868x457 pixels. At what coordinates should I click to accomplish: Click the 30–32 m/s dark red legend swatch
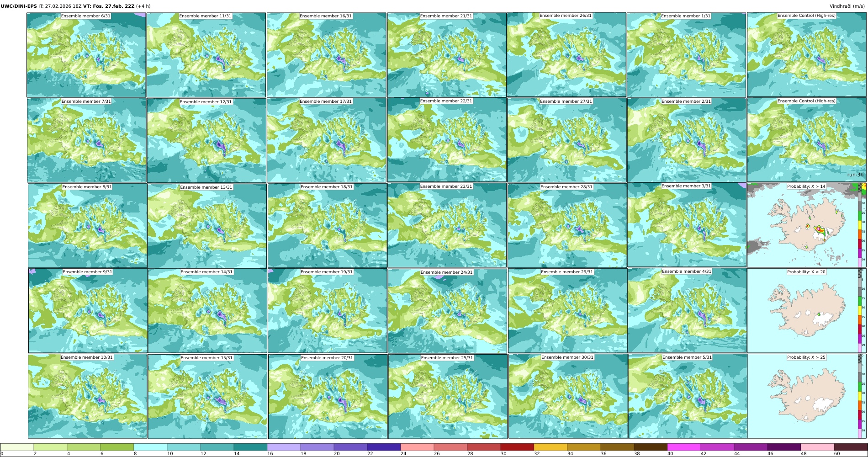tap(517, 447)
